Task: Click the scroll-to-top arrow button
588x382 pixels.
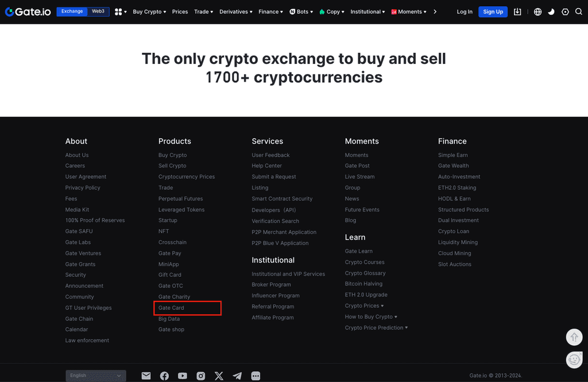Action: click(574, 337)
